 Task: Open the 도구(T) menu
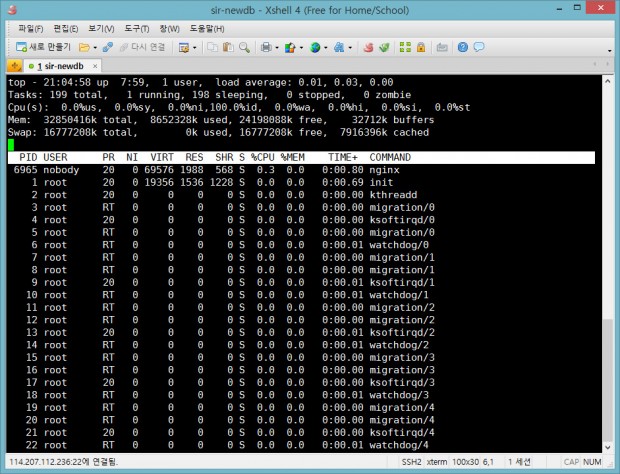point(136,28)
